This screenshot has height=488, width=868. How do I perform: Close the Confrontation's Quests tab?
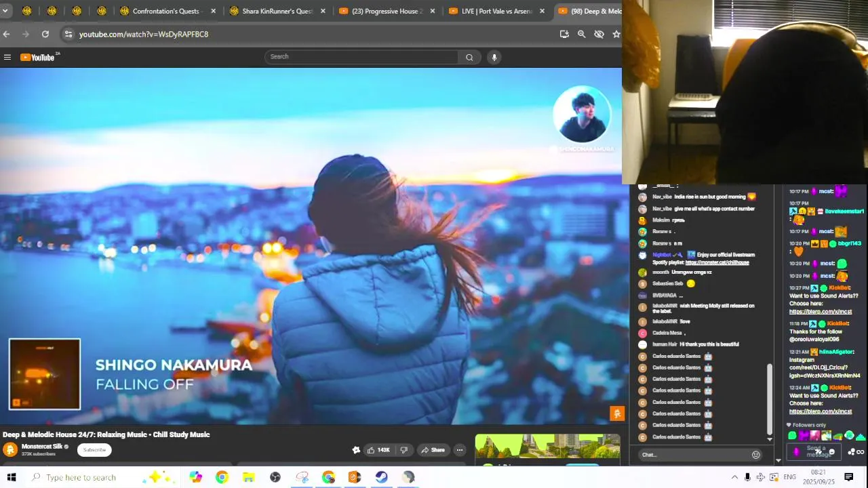click(213, 11)
